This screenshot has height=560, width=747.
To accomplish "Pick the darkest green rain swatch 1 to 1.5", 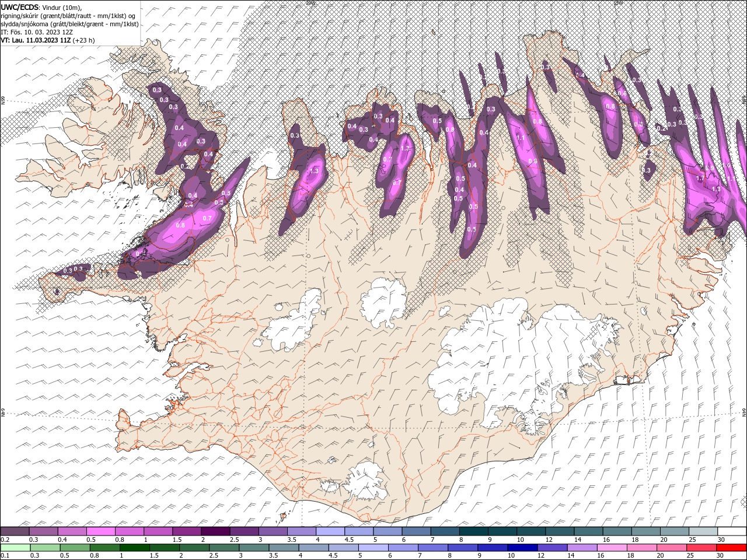I will pyautogui.click(x=134, y=547).
